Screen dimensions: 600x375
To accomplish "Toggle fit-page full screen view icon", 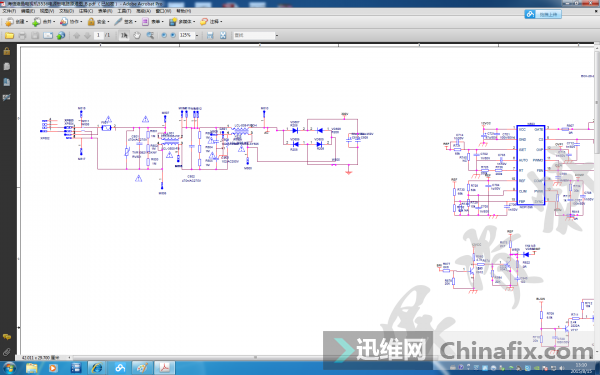I will point(223,35).
